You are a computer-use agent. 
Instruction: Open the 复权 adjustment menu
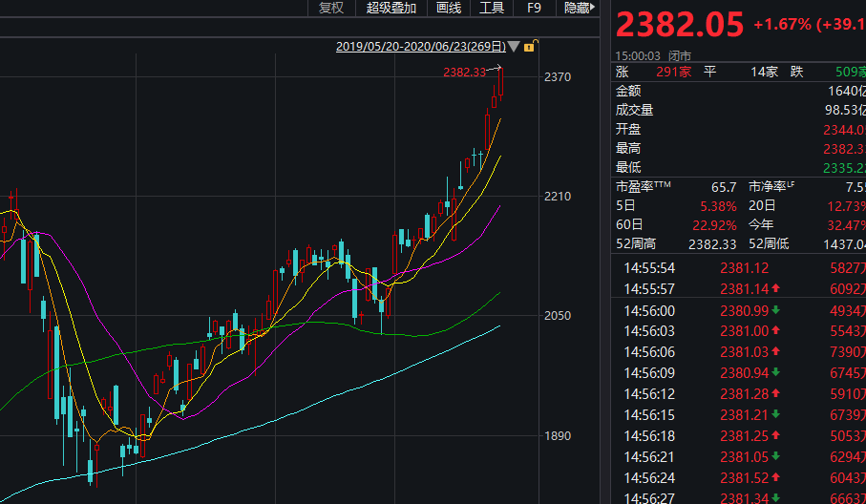pos(330,8)
